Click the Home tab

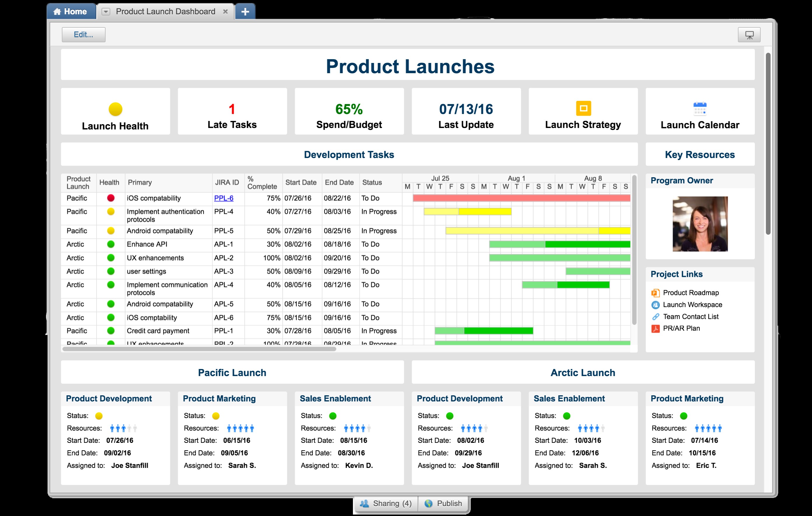click(71, 12)
